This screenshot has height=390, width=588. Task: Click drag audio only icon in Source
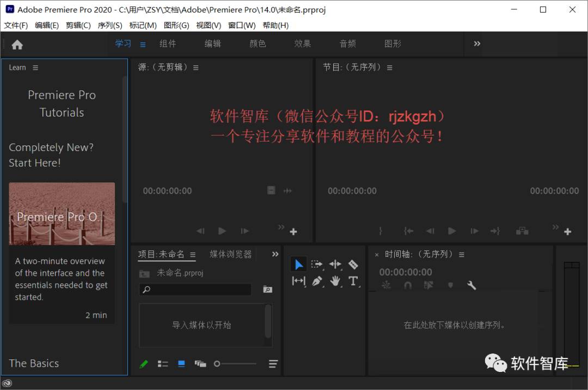coord(287,191)
